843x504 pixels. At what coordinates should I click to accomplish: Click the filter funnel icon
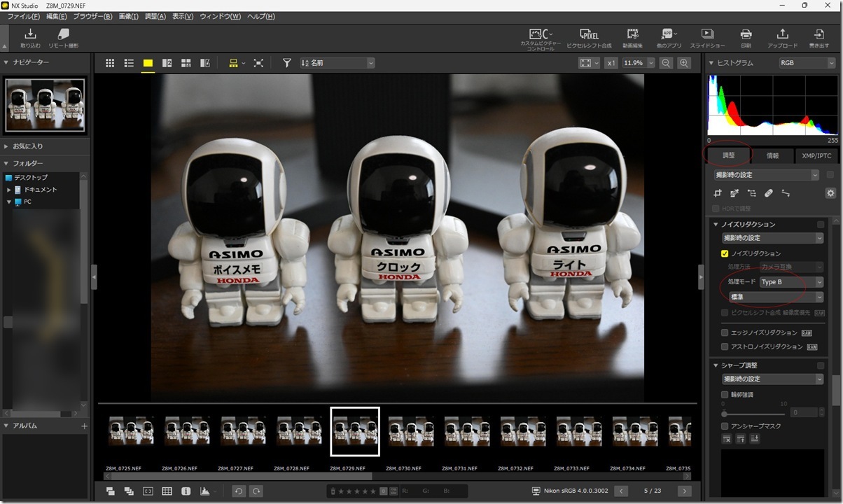click(x=286, y=63)
